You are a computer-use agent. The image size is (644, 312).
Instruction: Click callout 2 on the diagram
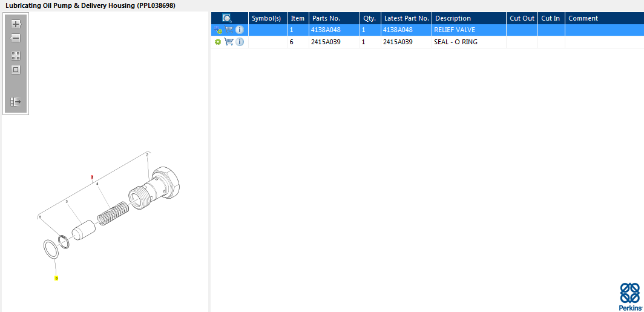tap(148, 154)
